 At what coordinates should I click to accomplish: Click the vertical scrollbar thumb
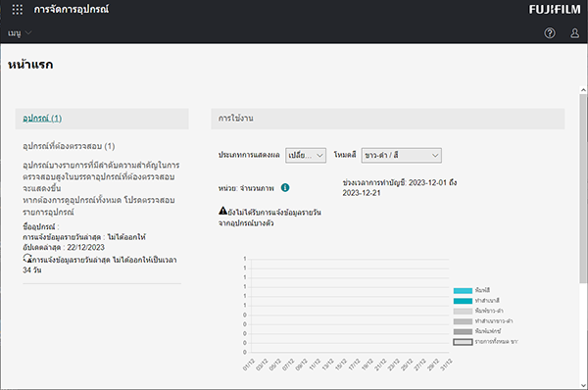(x=583, y=188)
